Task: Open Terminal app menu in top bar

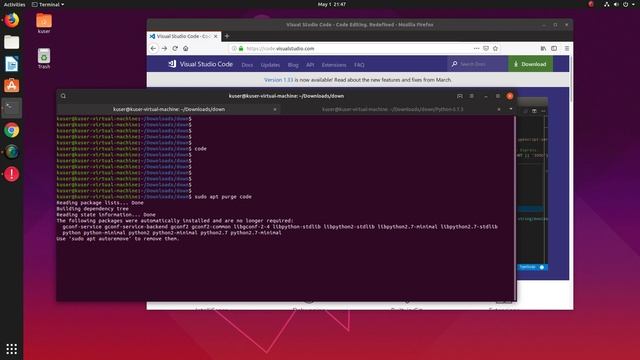Action: pyautogui.click(x=48, y=4)
